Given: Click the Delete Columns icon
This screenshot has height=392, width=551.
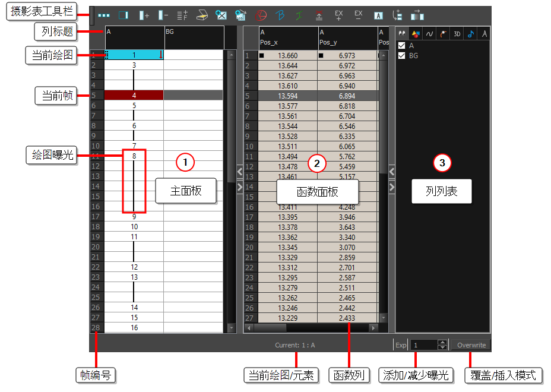Looking at the screenshot, I should (x=163, y=15).
